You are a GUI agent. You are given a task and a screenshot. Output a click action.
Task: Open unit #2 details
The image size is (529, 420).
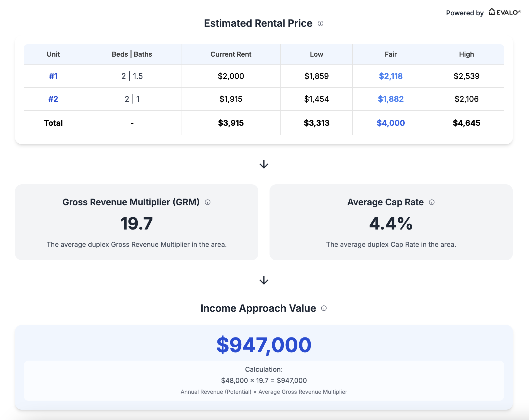pyautogui.click(x=53, y=99)
